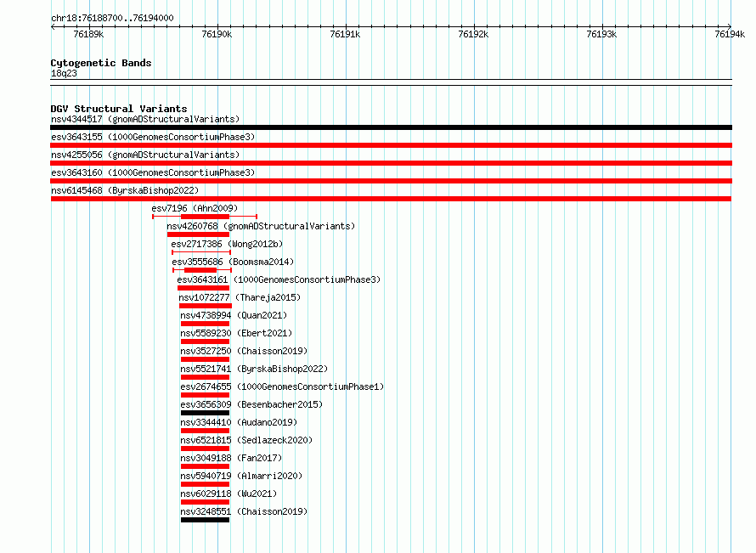Click the 76194k ruler tick label
The width and height of the screenshot is (756, 553).
pyautogui.click(x=730, y=34)
